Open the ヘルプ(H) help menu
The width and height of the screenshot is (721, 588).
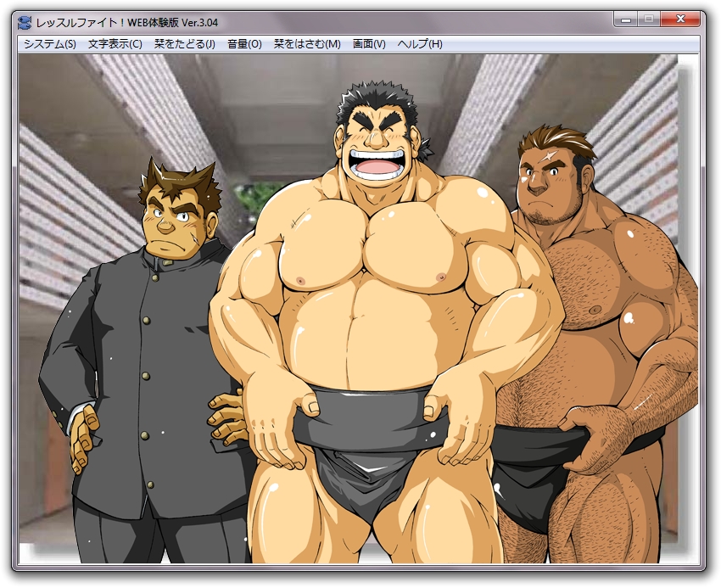[x=420, y=44]
